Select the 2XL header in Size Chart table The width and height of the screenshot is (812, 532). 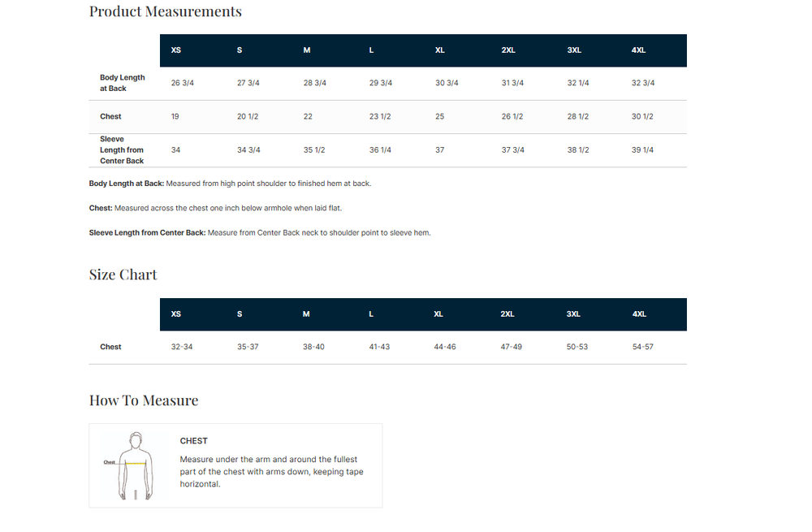508,314
